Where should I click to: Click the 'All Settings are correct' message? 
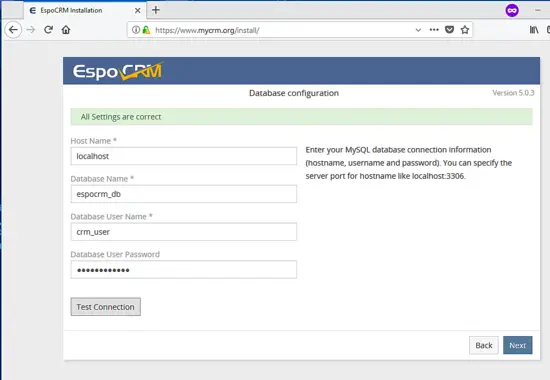[x=301, y=117]
